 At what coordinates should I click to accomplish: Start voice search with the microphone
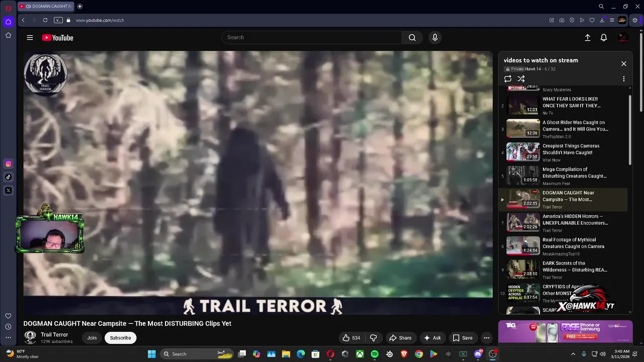[x=435, y=38]
